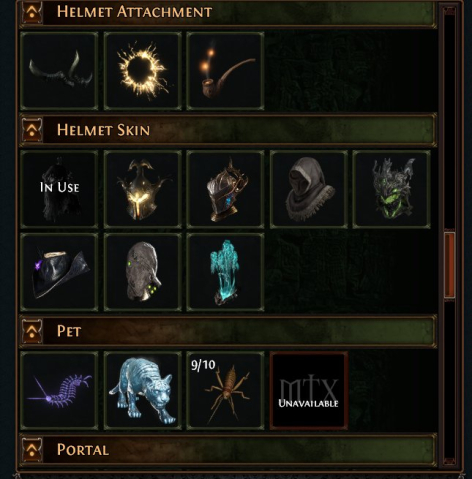Select the dark horns helmet attachment
This screenshot has width=472, height=479.
[59, 71]
